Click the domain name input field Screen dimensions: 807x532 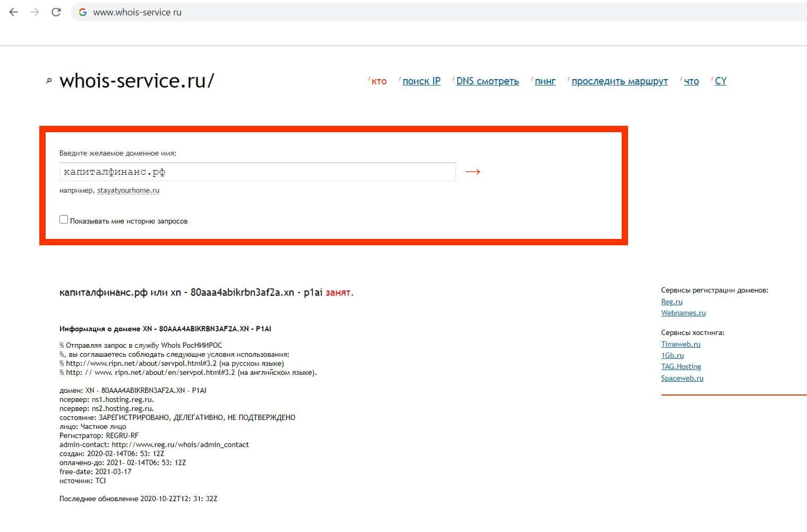click(x=257, y=171)
